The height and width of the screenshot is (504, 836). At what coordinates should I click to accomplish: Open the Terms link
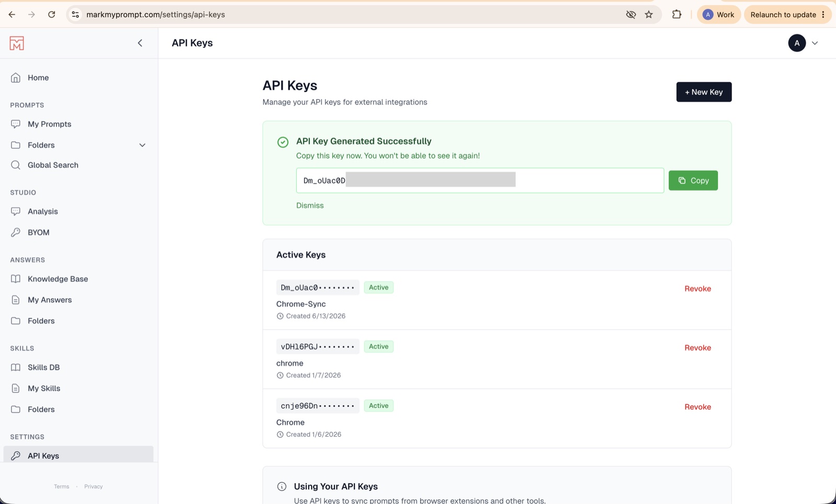point(62,486)
